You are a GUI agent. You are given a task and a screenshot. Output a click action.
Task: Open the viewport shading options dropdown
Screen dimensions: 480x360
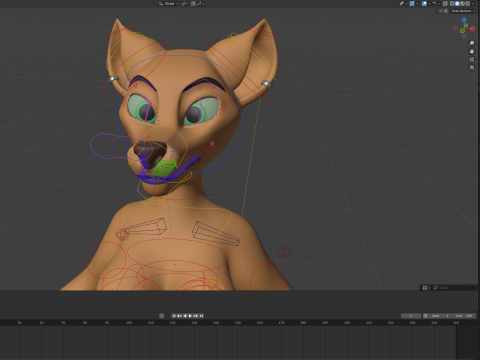tap(473, 4)
